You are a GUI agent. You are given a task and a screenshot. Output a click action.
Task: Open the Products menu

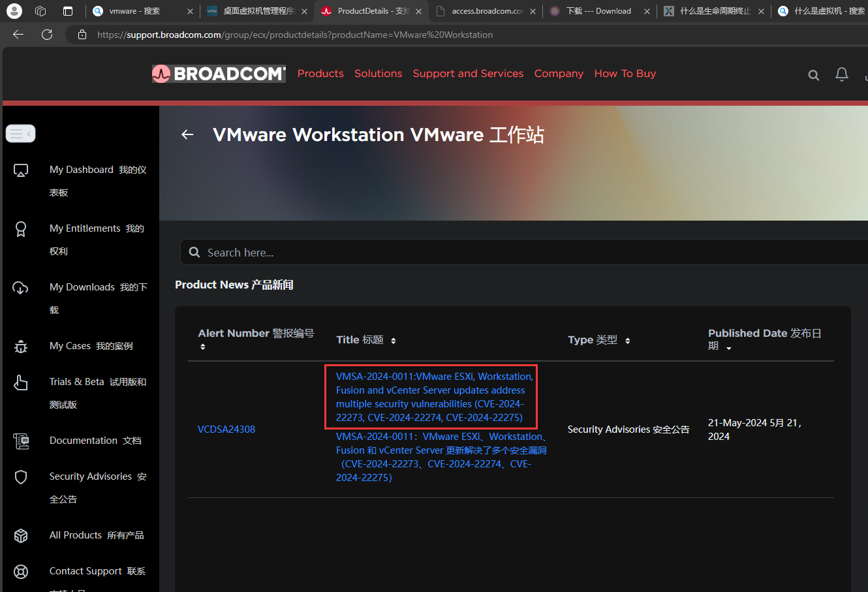tap(320, 74)
